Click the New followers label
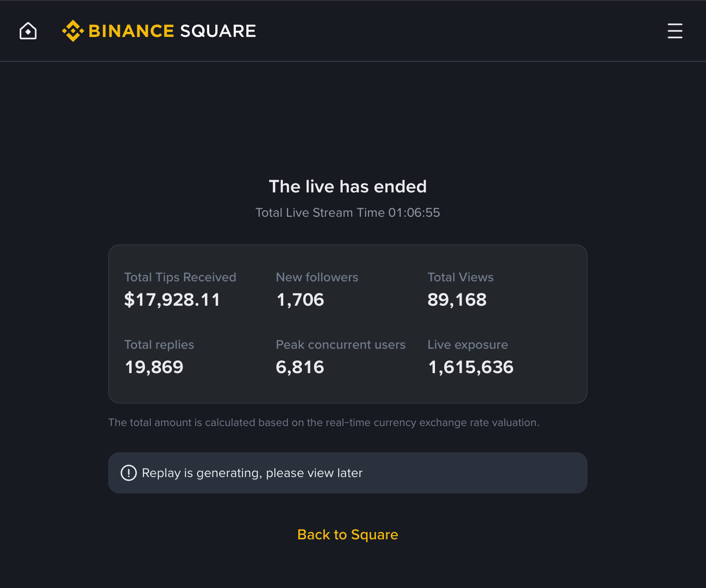 pyautogui.click(x=317, y=277)
